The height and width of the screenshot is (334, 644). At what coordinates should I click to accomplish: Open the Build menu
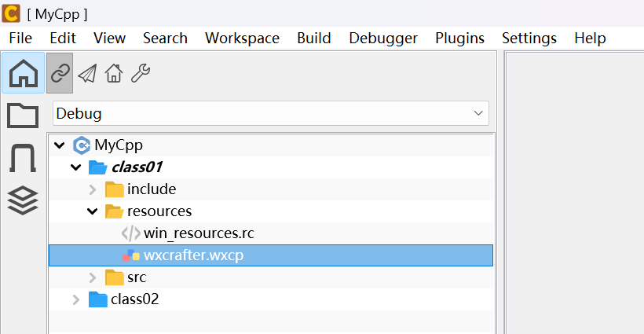pos(314,38)
